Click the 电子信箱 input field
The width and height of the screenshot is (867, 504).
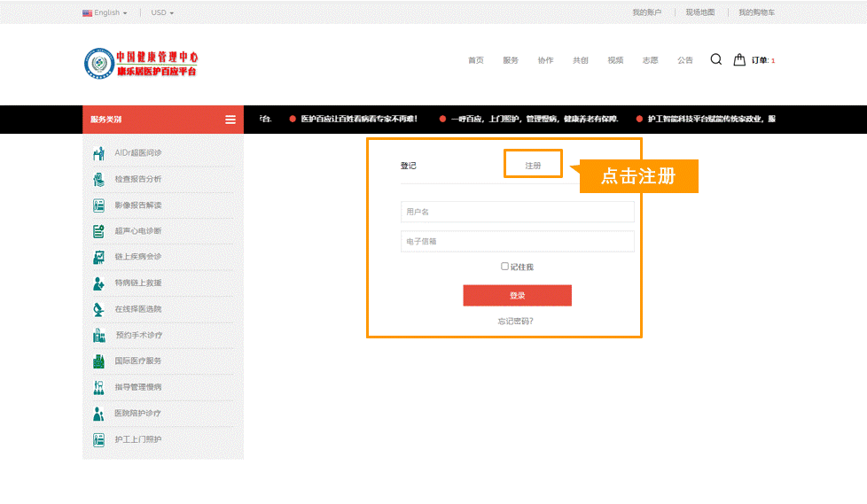point(517,241)
